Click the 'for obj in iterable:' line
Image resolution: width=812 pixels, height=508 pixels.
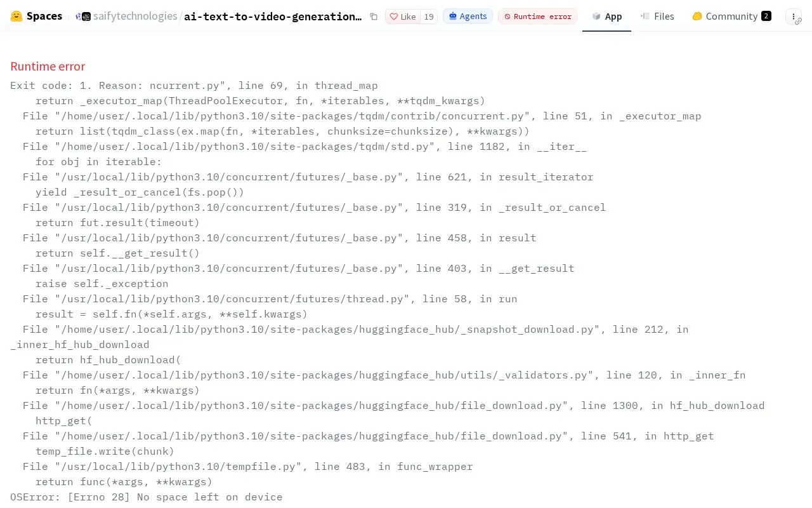(98, 161)
